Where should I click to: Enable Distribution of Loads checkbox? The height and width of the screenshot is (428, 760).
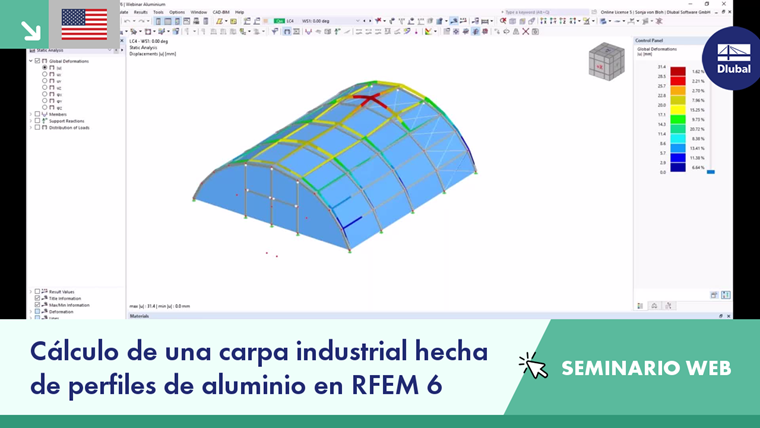click(x=37, y=127)
